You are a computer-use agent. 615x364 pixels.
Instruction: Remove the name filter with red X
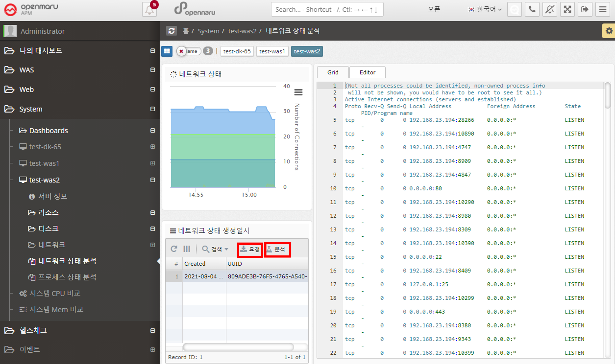[x=181, y=51]
